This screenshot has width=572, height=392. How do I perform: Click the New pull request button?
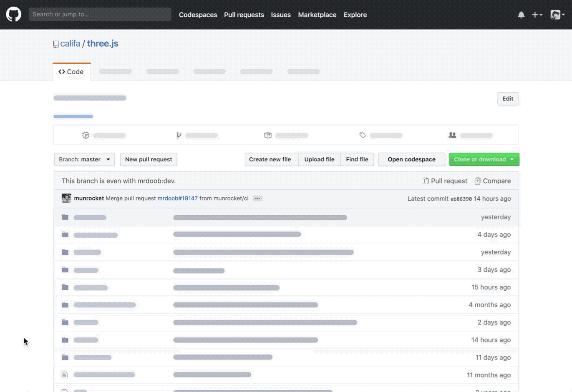(149, 159)
